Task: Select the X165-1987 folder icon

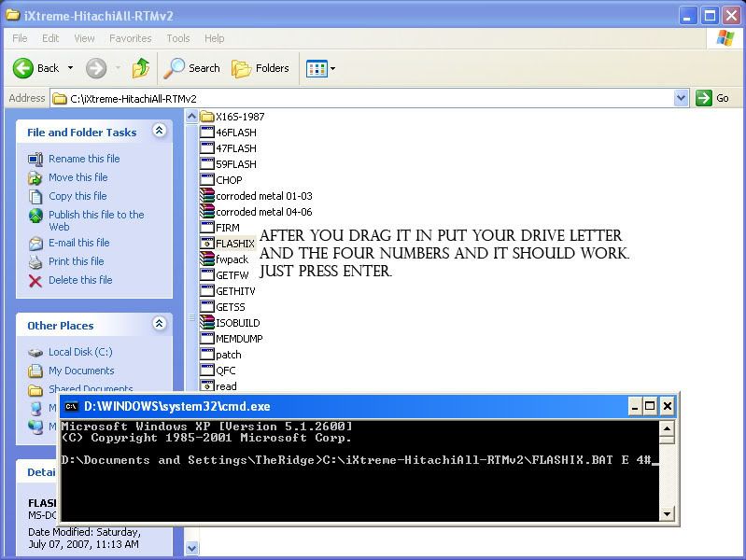Action: point(207,117)
